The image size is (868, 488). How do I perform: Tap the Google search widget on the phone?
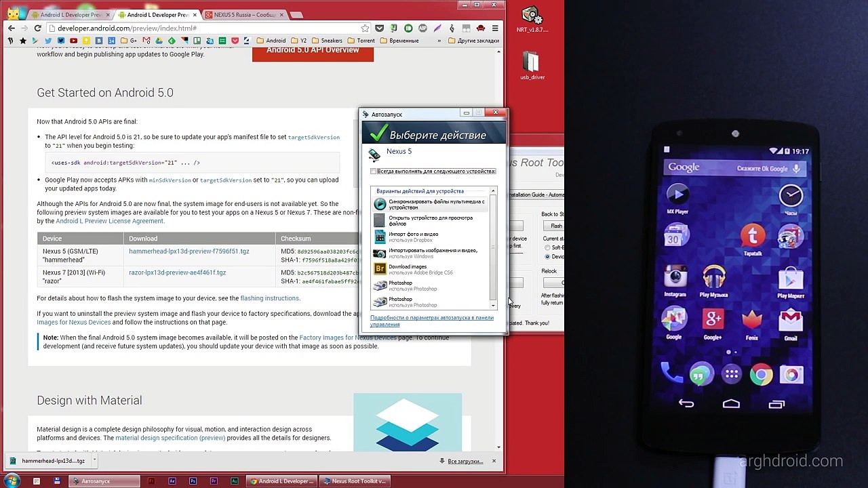[x=735, y=168]
